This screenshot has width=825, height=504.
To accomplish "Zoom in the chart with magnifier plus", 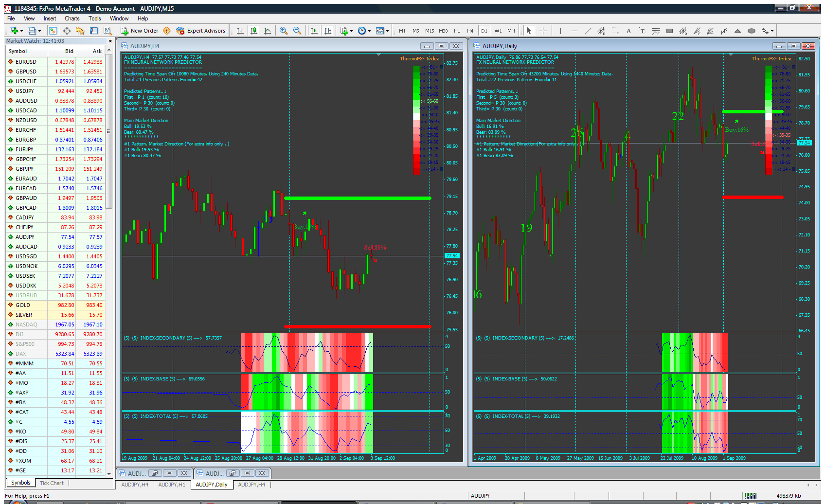I will (284, 31).
